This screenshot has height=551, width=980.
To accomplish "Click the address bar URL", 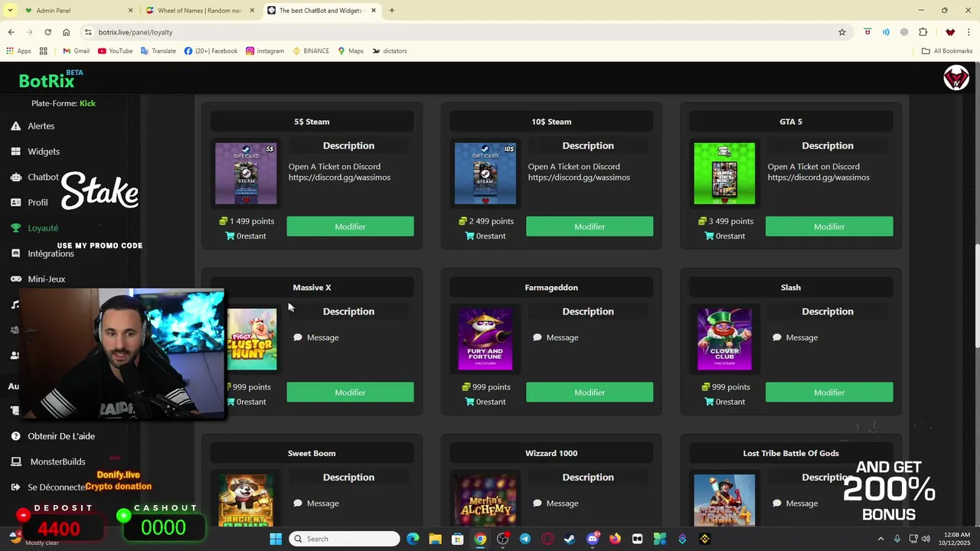I will coord(136,32).
